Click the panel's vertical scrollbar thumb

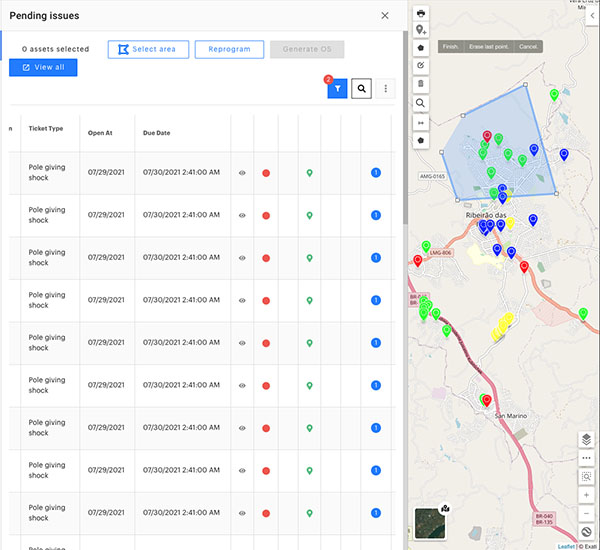pyautogui.click(x=405, y=127)
